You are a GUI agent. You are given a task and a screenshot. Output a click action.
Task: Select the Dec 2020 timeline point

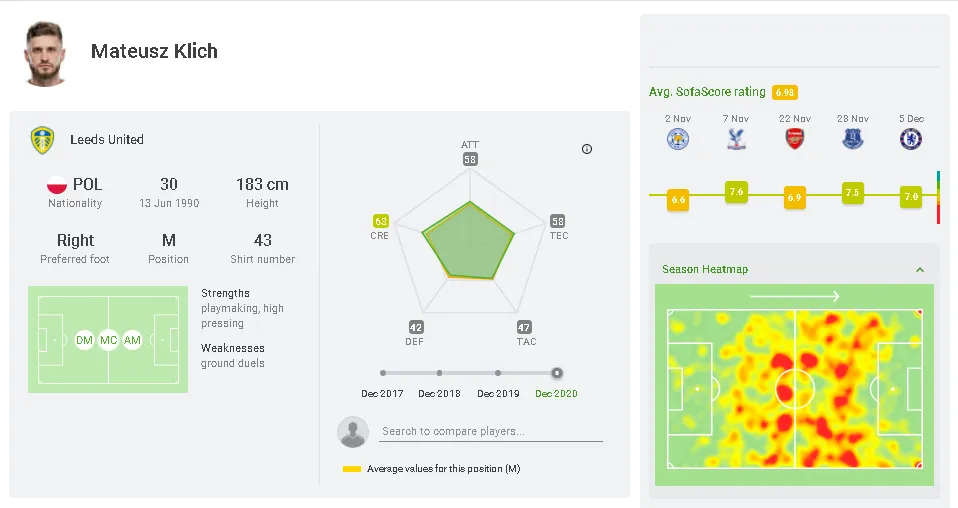(557, 373)
